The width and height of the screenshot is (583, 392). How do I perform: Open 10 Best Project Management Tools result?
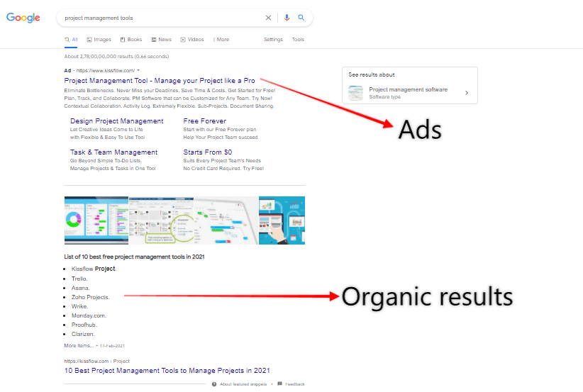pos(167,371)
